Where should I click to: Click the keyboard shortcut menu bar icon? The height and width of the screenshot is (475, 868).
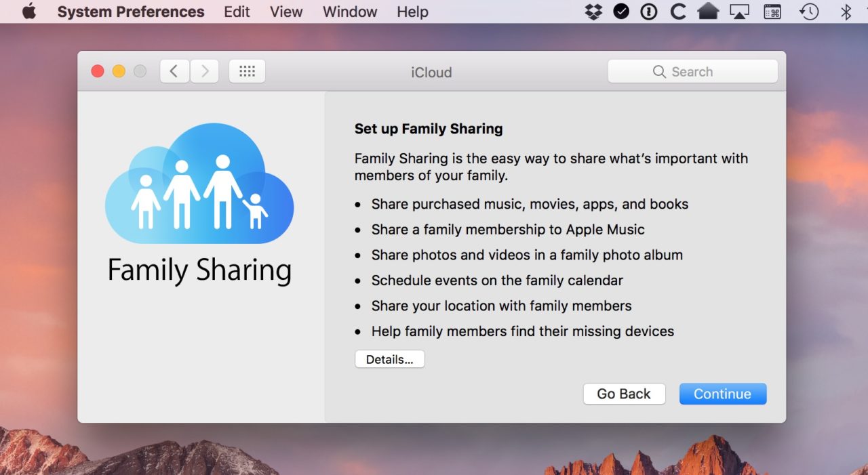tap(772, 12)
